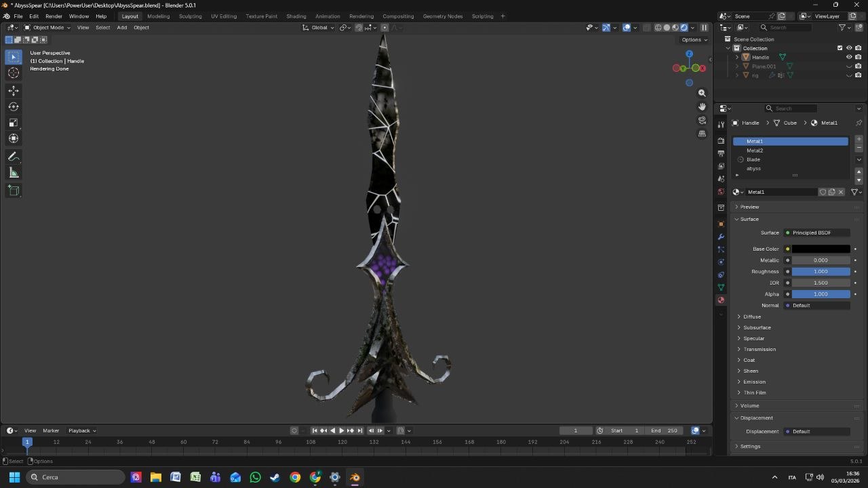Select the Rotate tool
Screen dimensions: 868x488
13,106
